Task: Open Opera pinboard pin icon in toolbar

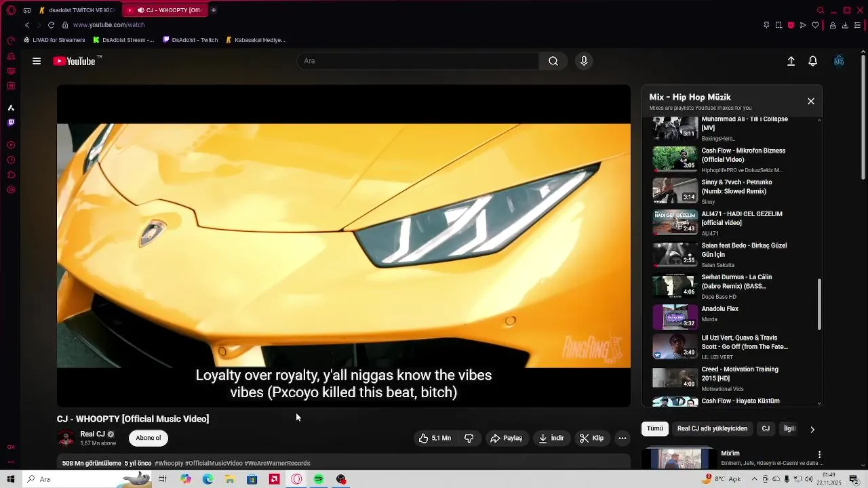Action: click(x=766, y=25)
